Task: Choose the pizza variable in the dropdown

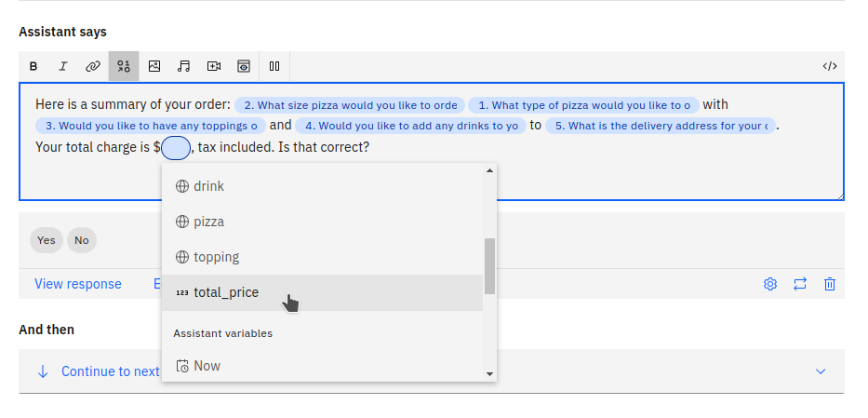Action: coord(208,222)
